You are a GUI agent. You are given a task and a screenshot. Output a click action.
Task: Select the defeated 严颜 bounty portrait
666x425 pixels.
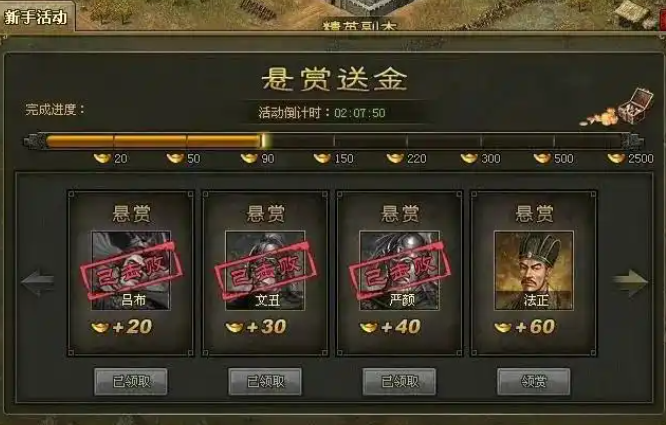click(x=399, y=270)
